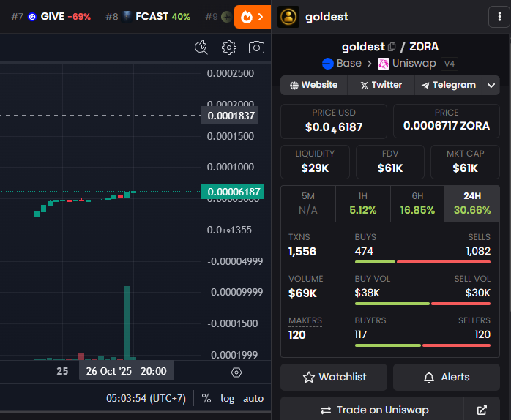Click the large green volume bar

click(127, 323)
